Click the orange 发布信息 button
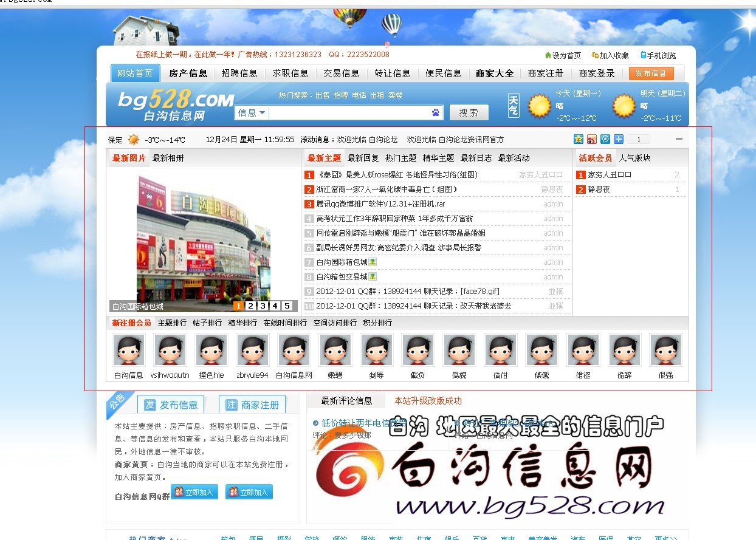This screenshot has height=540, width=756. click(651, 73)
